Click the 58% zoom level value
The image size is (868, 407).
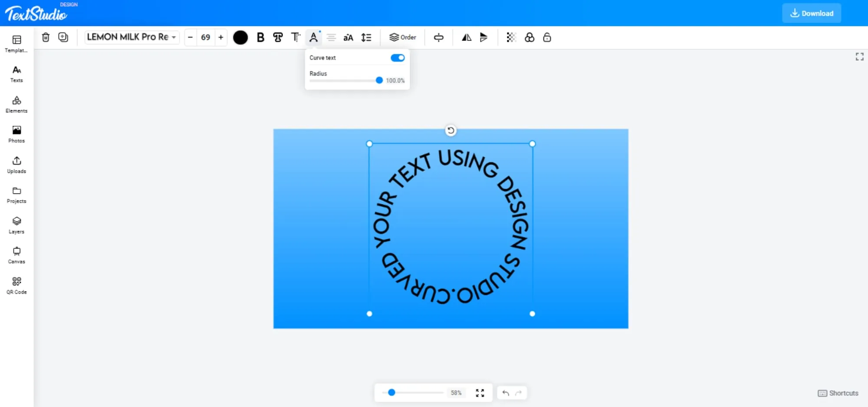click(456, 393)
